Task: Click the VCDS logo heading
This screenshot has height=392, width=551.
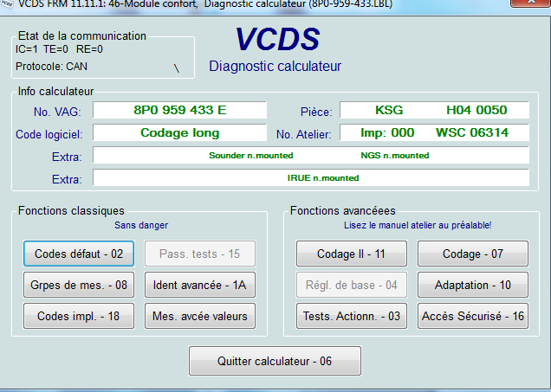Action: tap(277, 39)
